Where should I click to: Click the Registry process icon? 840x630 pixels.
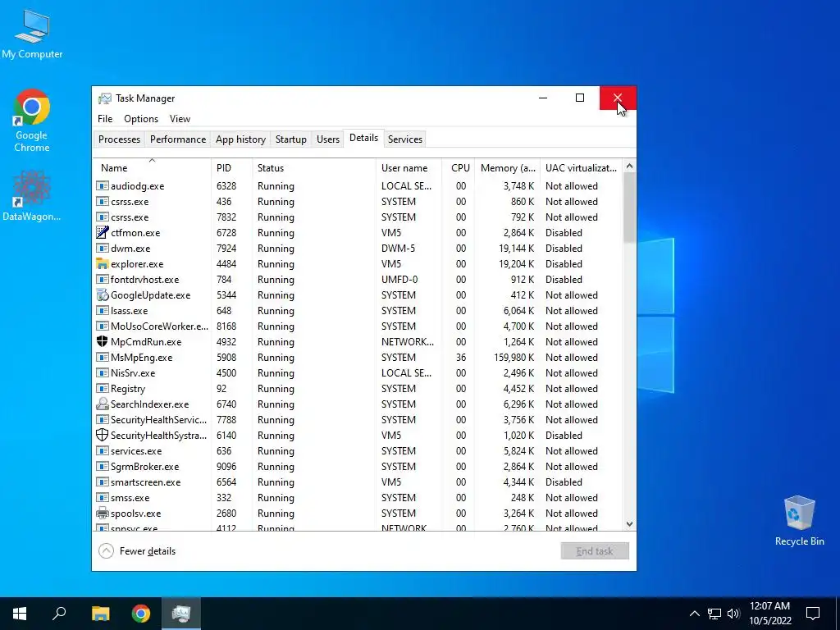[103, 388]
